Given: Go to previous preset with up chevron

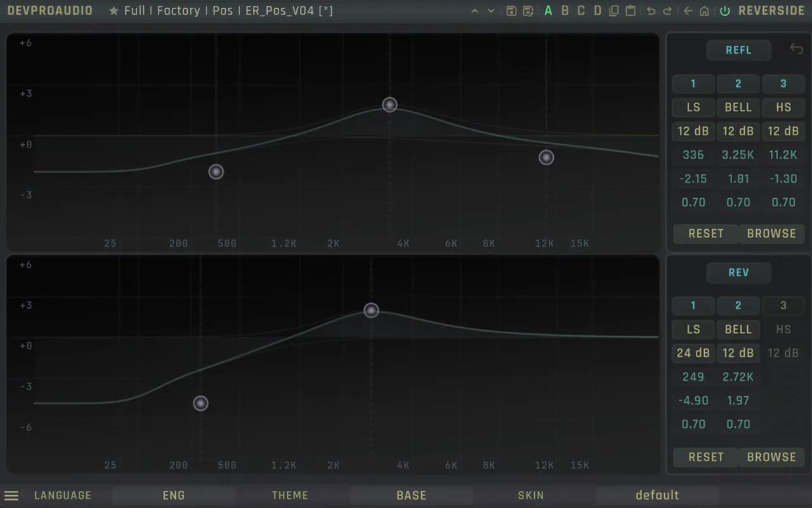Looking at the screenshot, I should (475, 11).
